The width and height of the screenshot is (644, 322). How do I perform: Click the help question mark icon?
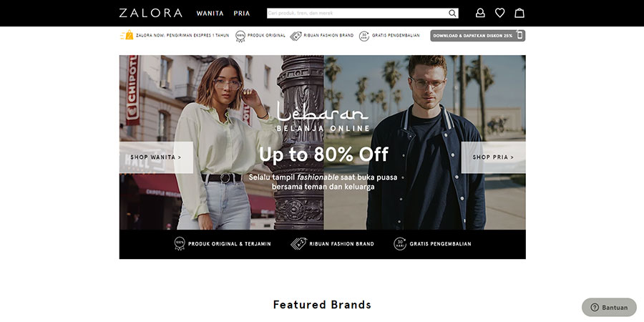(x=595, y=307)
